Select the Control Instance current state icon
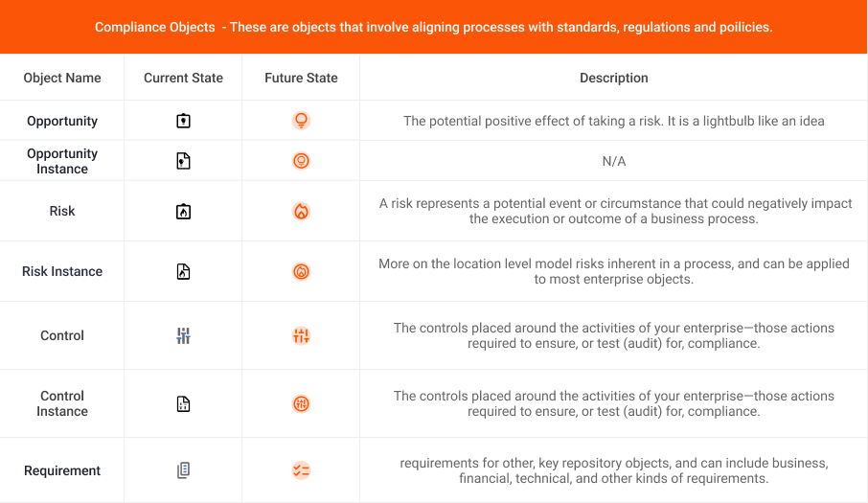This screenshot has width=868, height=503. coord(183,403)
